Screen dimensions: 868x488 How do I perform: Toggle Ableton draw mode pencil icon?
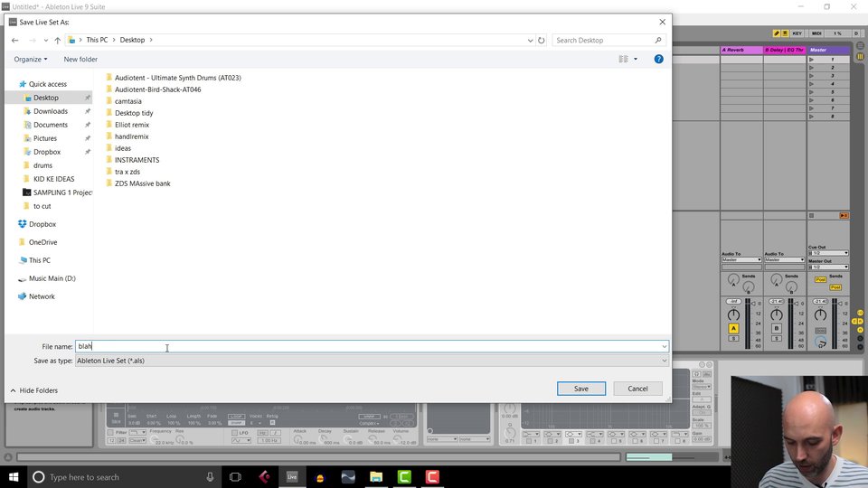[776, 33]
